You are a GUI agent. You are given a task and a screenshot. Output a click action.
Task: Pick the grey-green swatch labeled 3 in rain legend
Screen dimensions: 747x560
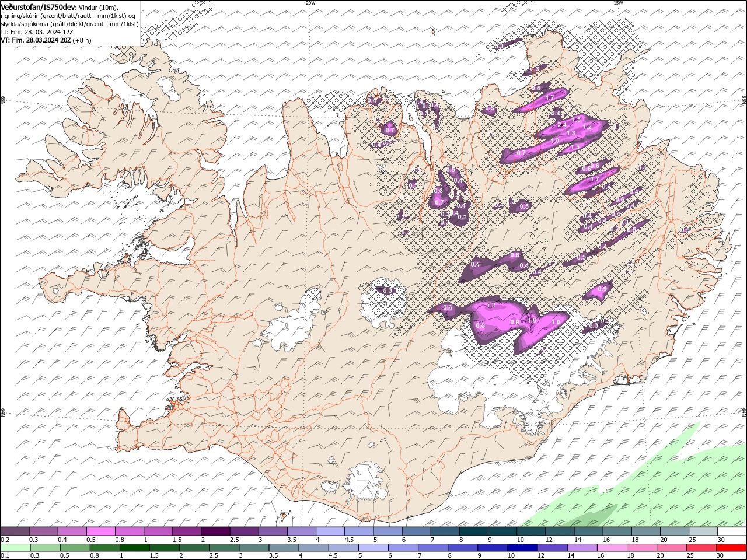pyautogui.click(x=254, y=548)
